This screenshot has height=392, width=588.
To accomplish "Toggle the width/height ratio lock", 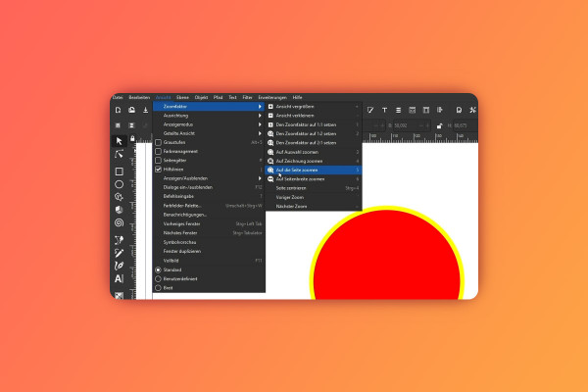I will (439, 125).
